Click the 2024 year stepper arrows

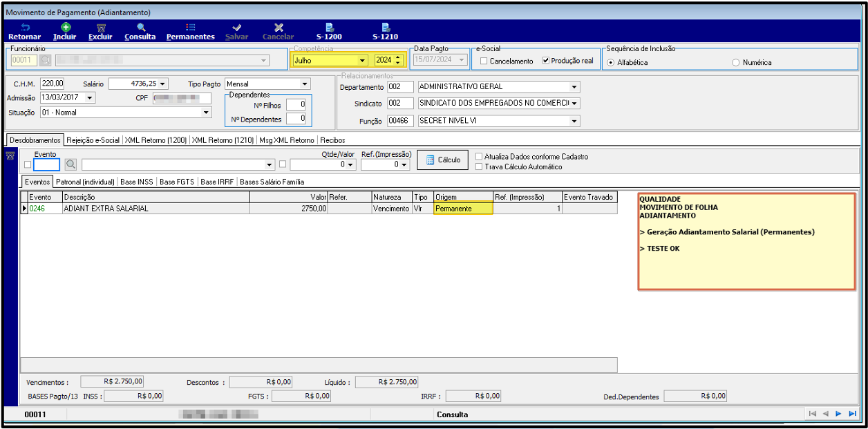[x=398, y=60]
